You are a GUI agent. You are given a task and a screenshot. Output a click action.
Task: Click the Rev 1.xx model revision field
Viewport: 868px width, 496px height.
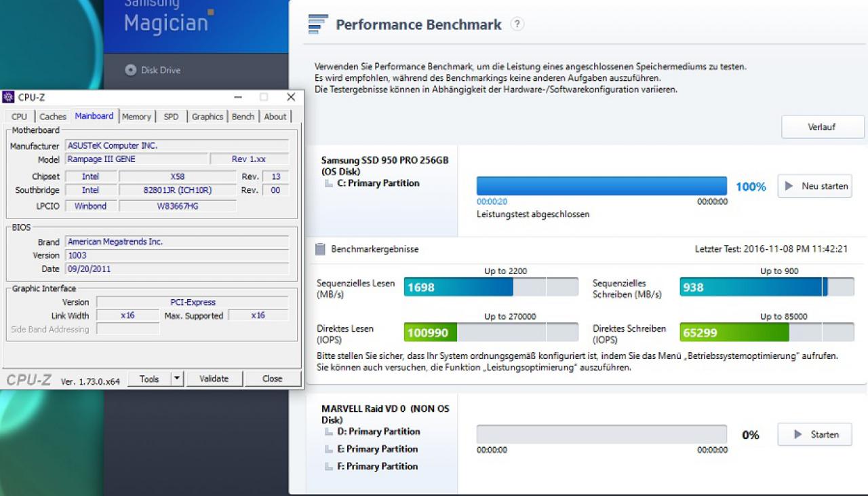[250, 159]
